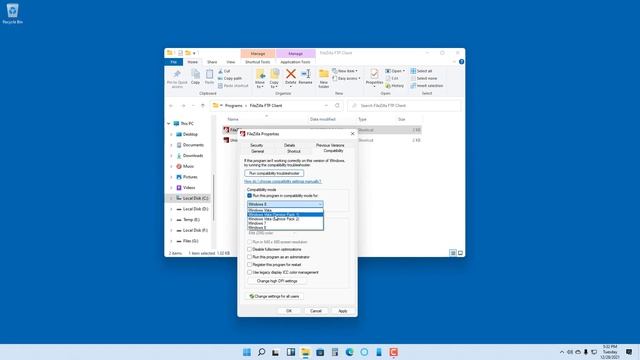Open the New item dropdown in the ribbon
The image size is (640, 360).
pos(345,71)
